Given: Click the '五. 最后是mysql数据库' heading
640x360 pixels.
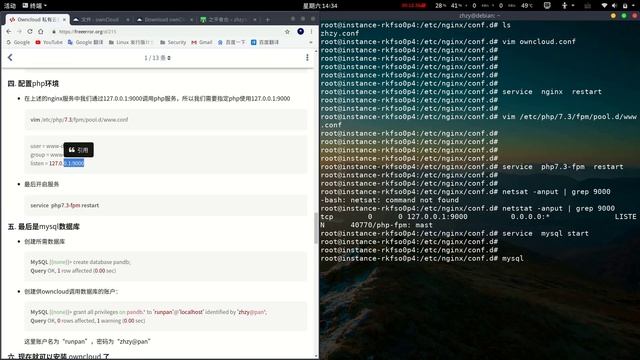Looking at the screenshot, I should click(x=44, y=227).
